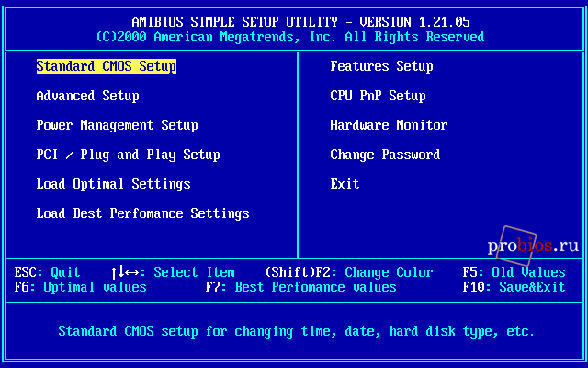This screenshot has height=368, width=588.
Task: Choose Load Best Perfomance Settings
Action: [143, 213]
